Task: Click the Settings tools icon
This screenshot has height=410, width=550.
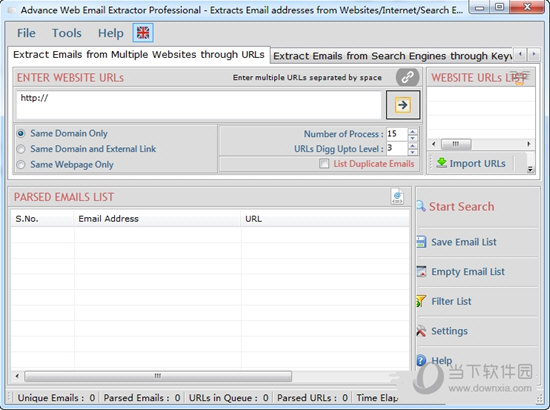Action: pyautogui.click(x=421, y=331)
